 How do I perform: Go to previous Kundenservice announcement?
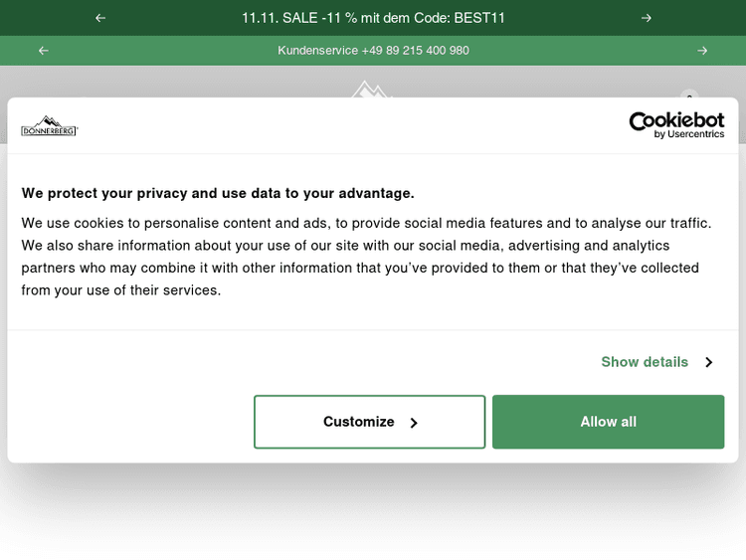(x=43, y=51)
